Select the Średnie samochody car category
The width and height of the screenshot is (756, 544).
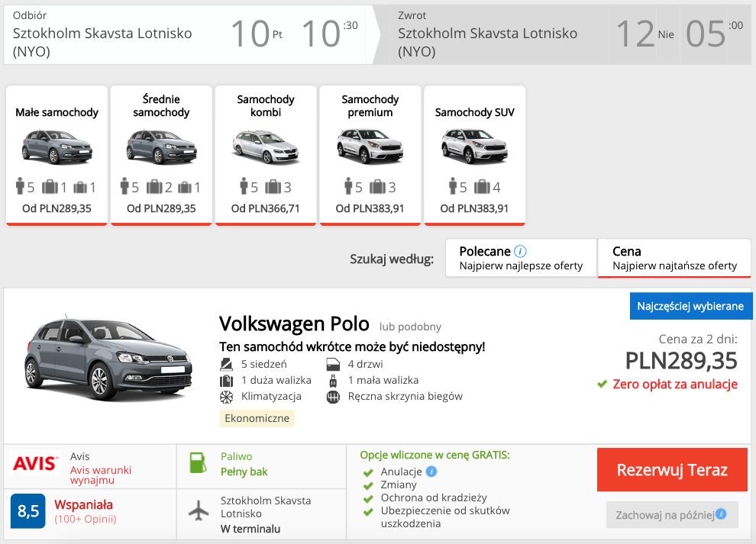coord(161,155)
